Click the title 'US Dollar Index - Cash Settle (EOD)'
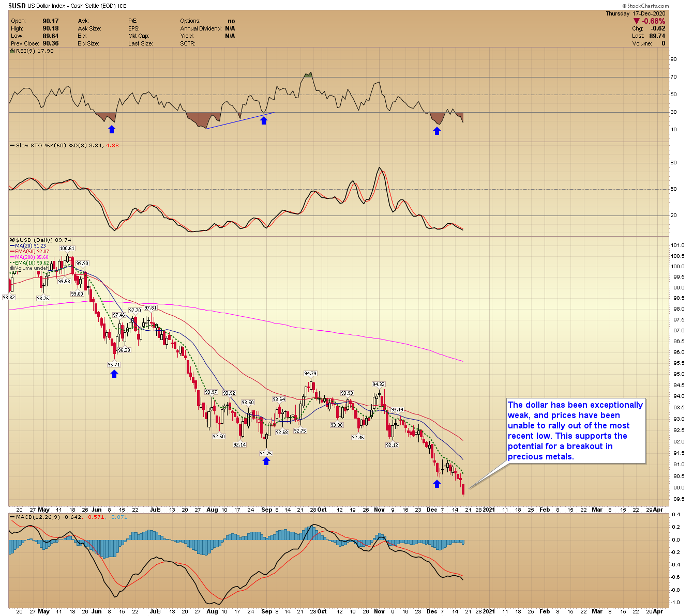The height and width of the screenshot is (616, 693). point(72,6)
